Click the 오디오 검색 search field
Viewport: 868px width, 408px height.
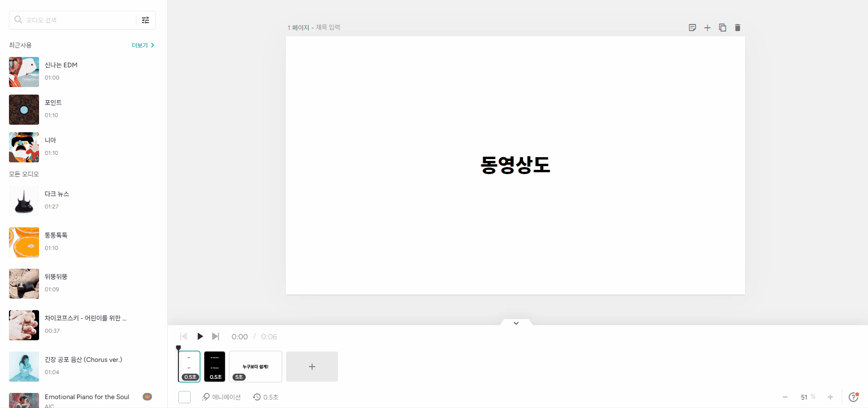pos(78,20)
